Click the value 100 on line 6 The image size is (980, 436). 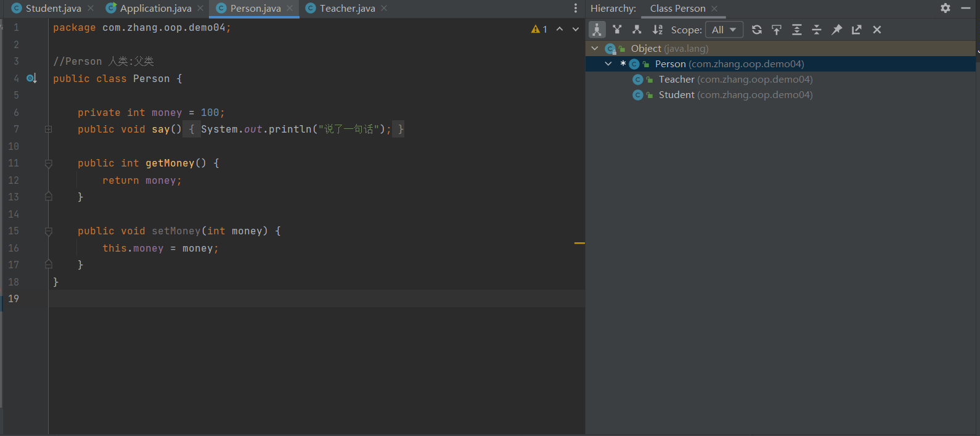pyautogui.click(x=210, y=113)
